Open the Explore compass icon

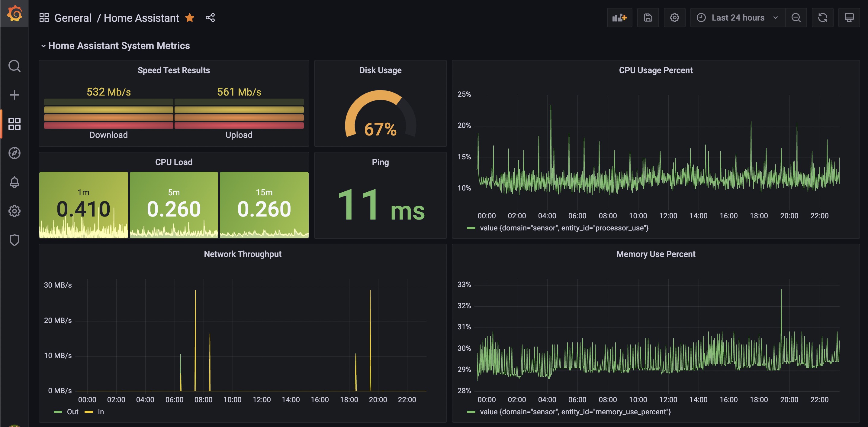click(14, 153)
